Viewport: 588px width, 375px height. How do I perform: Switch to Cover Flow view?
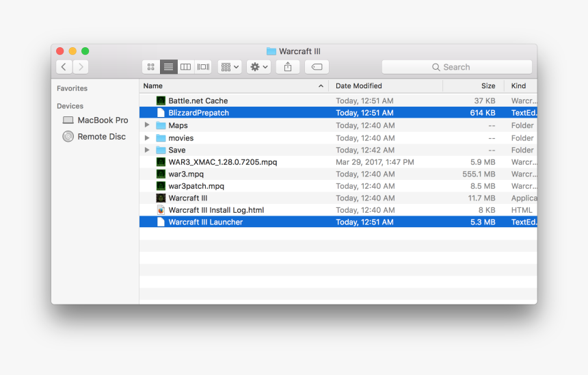click(x=203, y=67)
